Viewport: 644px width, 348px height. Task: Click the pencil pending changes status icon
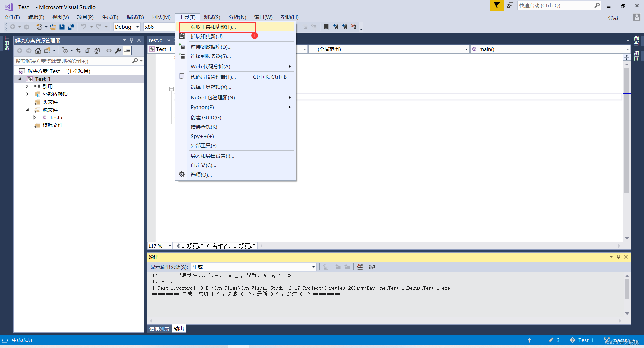[x=551, y=340]
